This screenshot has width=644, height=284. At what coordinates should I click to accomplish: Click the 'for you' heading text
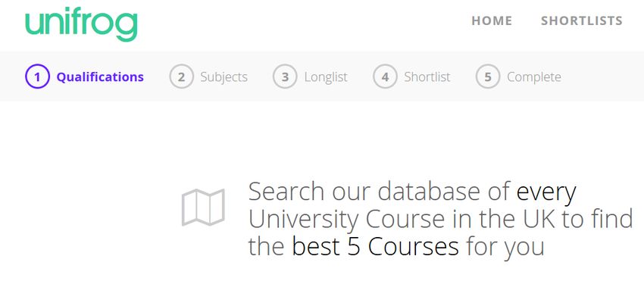505,248
